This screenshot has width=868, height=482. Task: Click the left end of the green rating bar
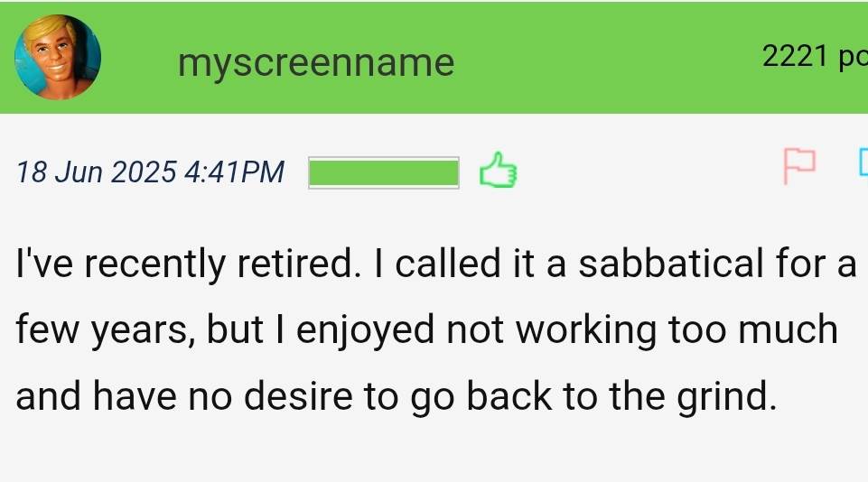[x=314, y=172]
